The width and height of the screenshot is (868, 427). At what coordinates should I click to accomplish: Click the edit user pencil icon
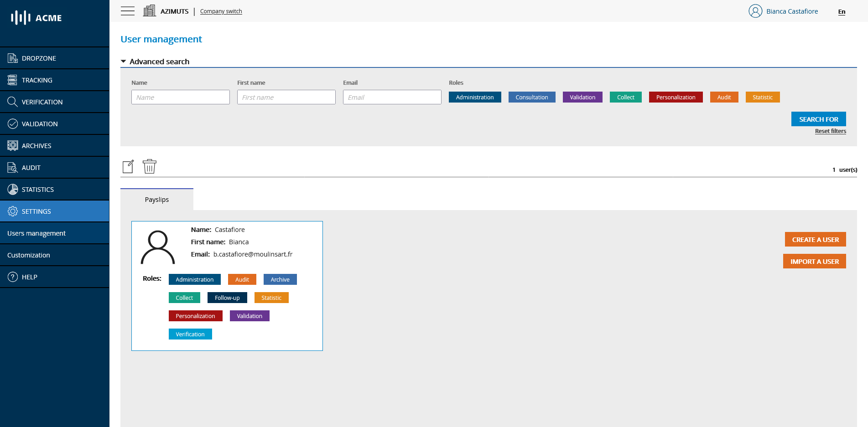click(128, 166)
